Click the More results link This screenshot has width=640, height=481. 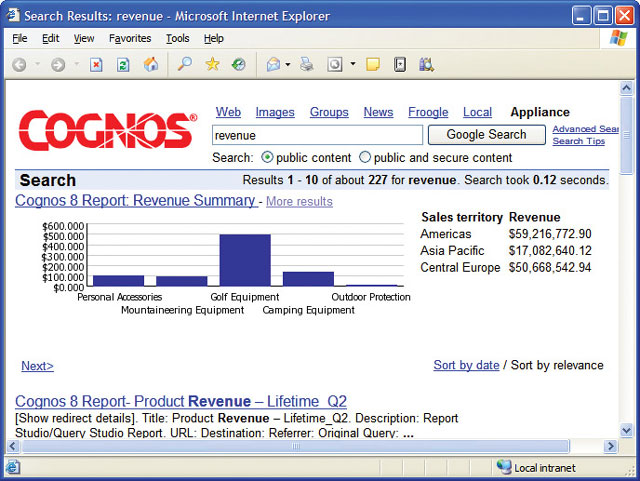299,201
